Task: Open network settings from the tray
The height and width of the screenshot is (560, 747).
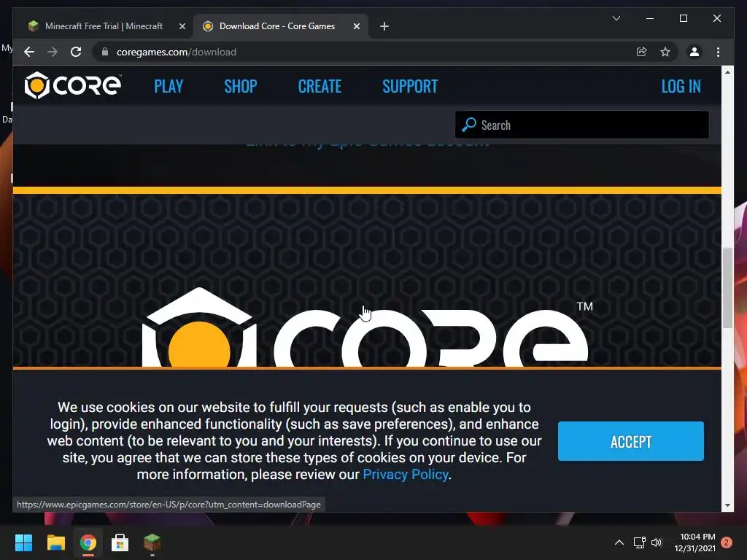Action: (639, 542)
